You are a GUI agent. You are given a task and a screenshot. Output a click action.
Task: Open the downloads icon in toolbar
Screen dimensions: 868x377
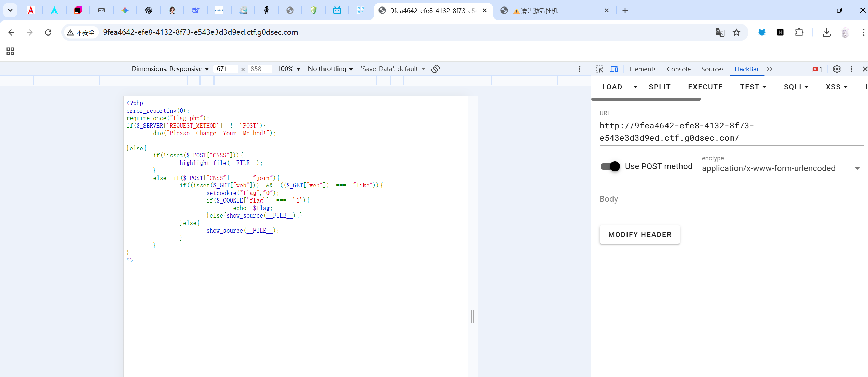coord(826,32)
